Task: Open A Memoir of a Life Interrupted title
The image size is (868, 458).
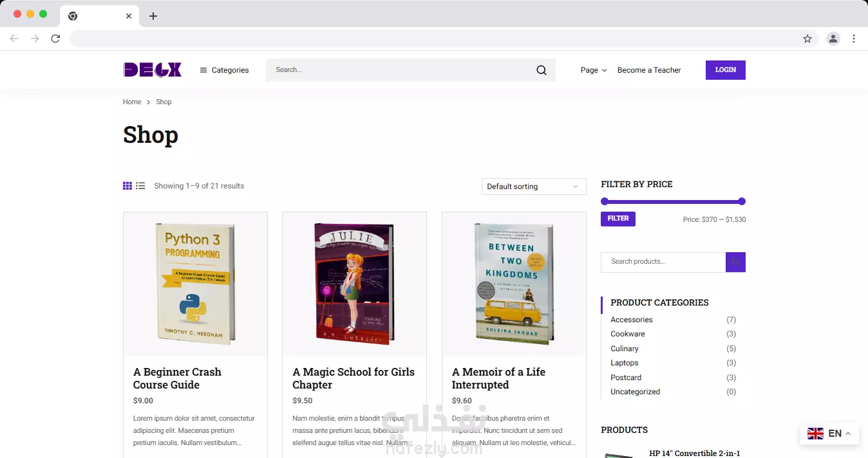Action: [x=498, y=378]
